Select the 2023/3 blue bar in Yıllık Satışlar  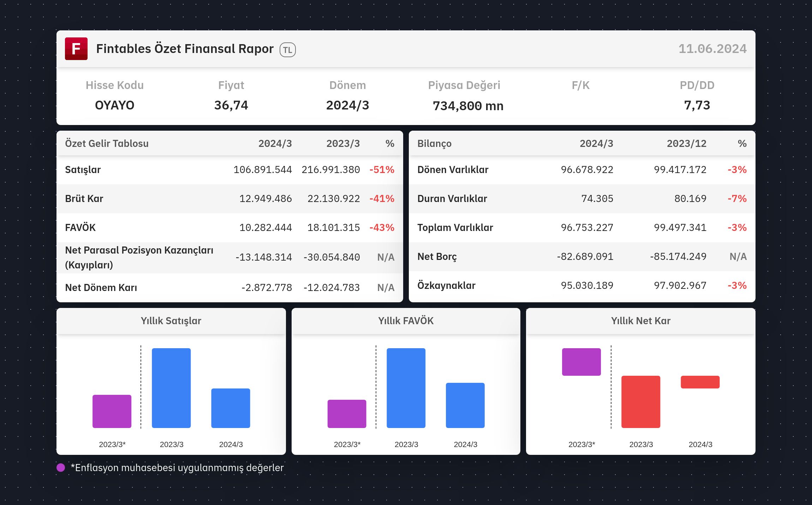(x=171, y=388)
